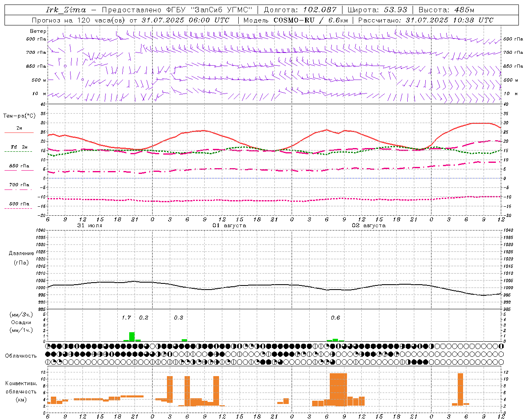This screenshot has height=420, width=525.
Task: Click the 10 м wind level label on right
Action: coord(511,94)
